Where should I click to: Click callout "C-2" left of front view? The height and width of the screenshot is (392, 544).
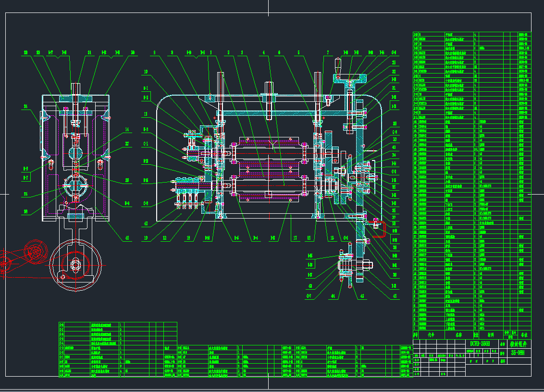(x=146, y=203)
